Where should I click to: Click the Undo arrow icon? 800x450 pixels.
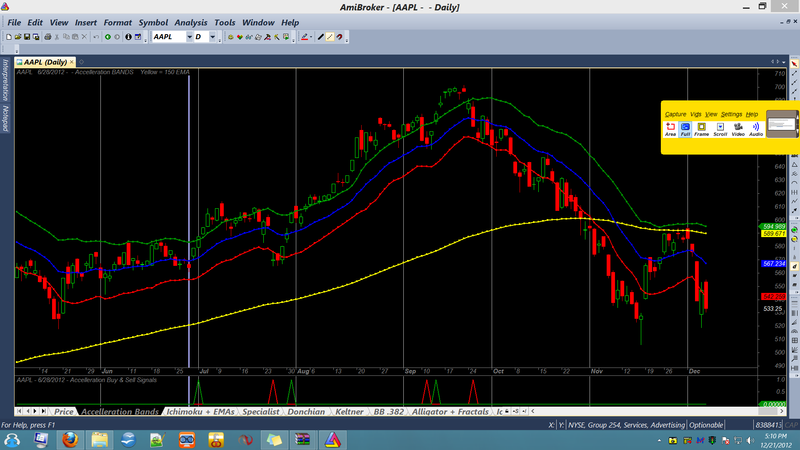(x=96, y=37)
